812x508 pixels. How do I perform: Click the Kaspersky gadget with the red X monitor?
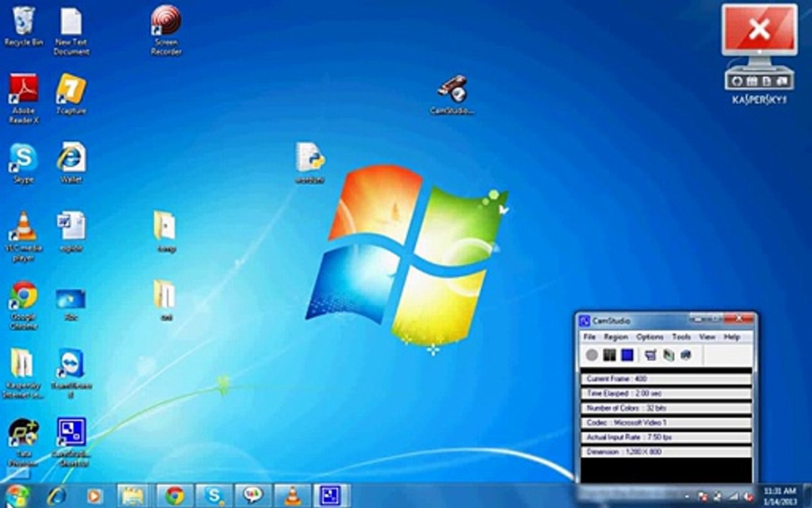[759, 54]
